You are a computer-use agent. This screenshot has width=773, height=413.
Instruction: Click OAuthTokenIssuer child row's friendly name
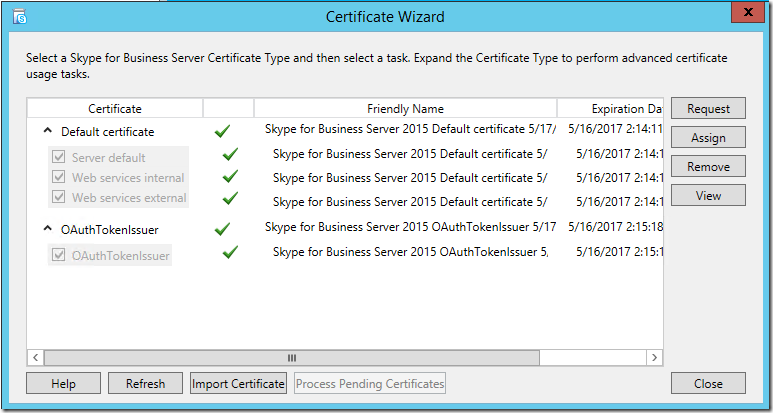tap(410, 252)
